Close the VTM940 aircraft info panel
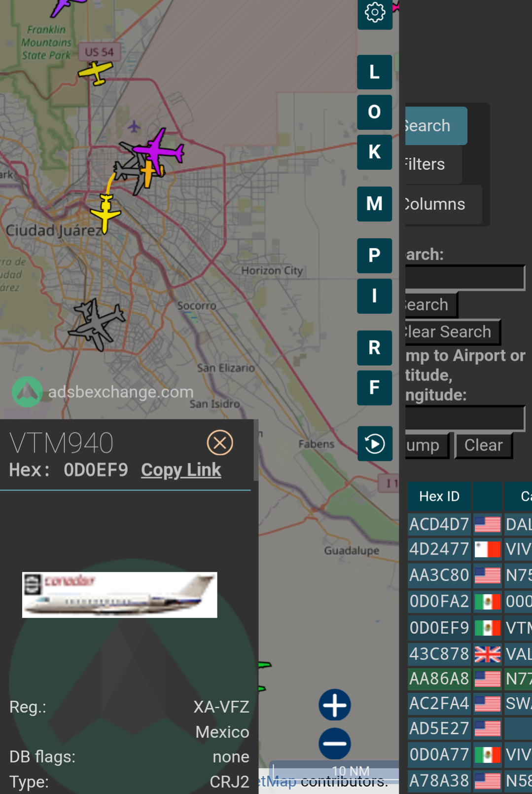The width and height of the screenshot is (532, 794). pos(220,443)
